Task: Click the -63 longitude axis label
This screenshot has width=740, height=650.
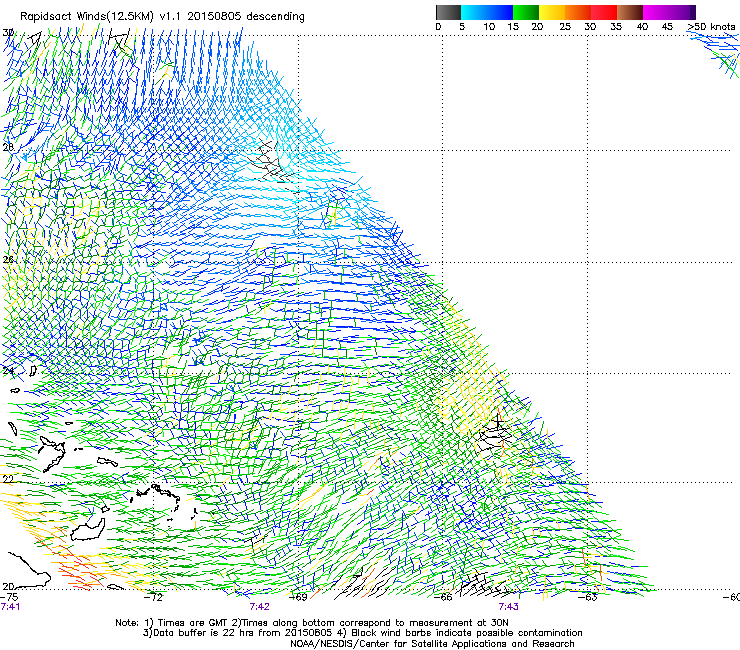Action: coord(588,597)
